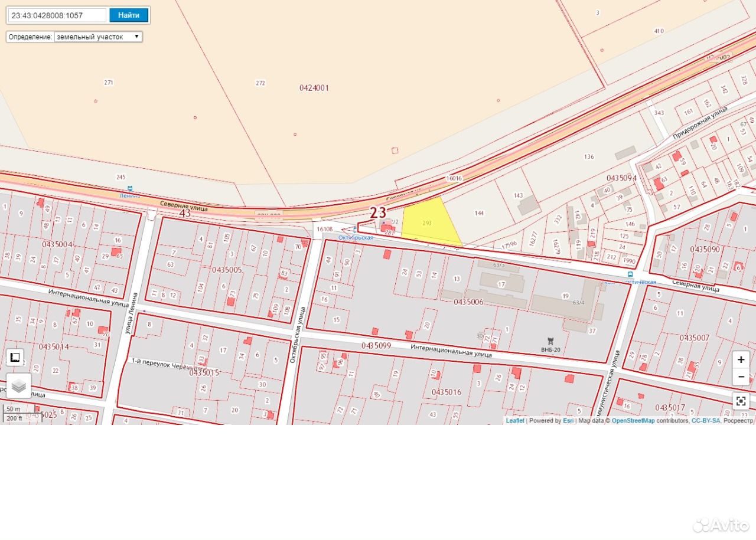Click the cadastral number search field
The width and height of the screenshot is (756, 540).
[x=57, y=15]
